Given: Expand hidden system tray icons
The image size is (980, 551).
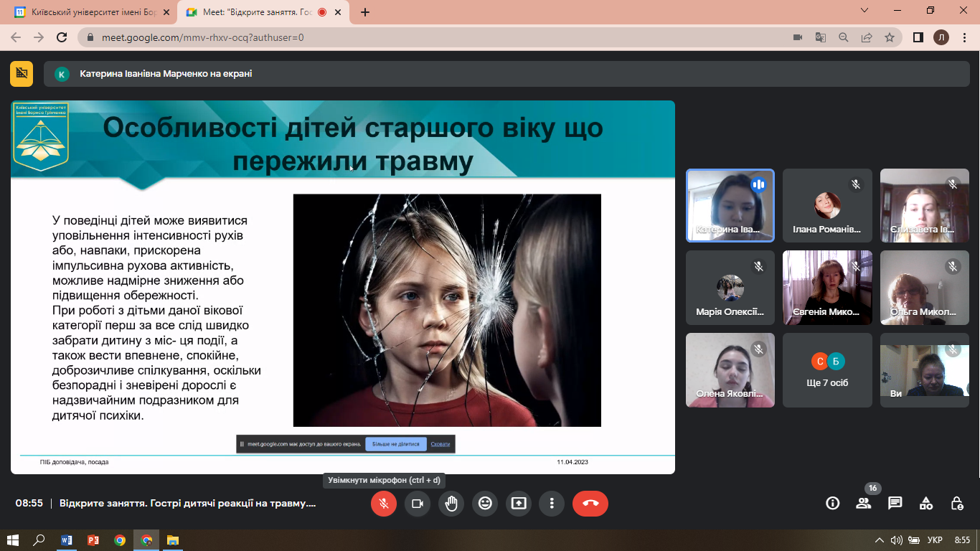Looking at the screenshot, I should [880, 540].
